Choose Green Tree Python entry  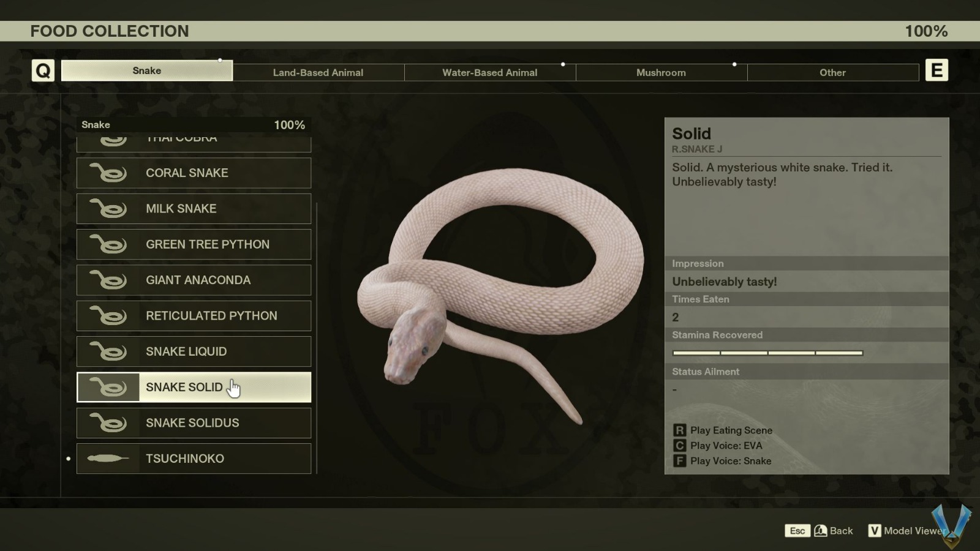pyautogui.click(x=194, y=244)
